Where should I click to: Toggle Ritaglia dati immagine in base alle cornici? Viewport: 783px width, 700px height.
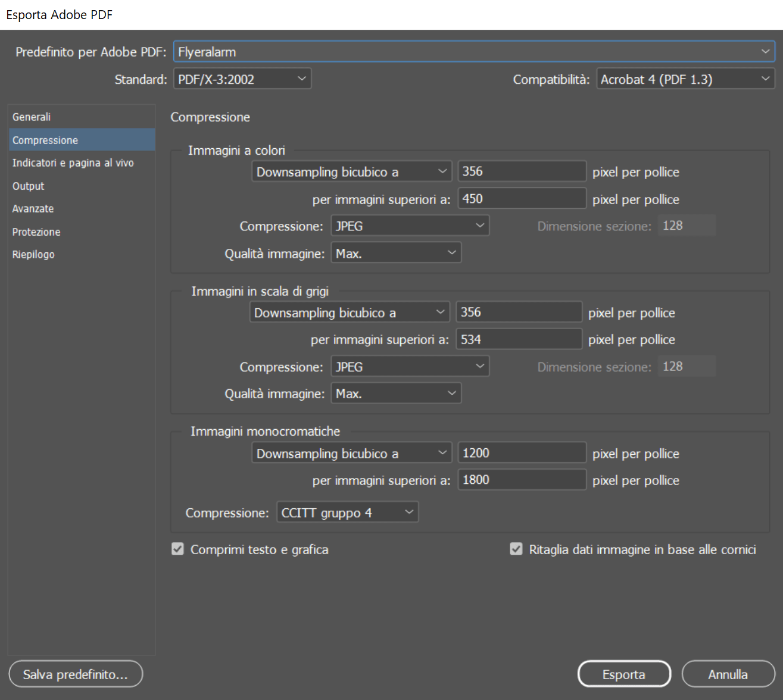516,549
